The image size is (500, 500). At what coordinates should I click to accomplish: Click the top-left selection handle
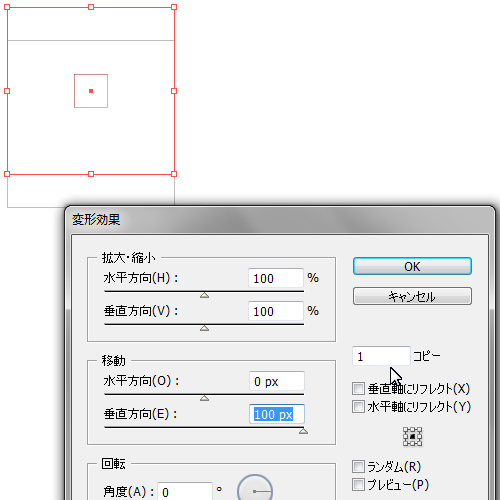point(7,7)
